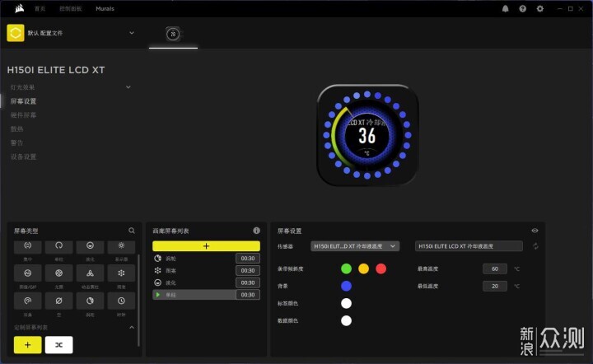Select the 图案 row in gallery list
Viewport: 593px width, 364px height.
pyautogui.click(x=194, y=271)
